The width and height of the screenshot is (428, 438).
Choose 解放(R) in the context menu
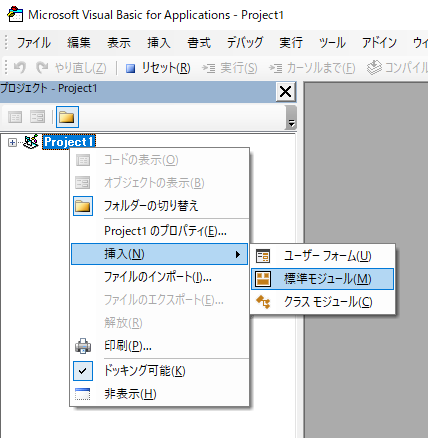(159, 323)
